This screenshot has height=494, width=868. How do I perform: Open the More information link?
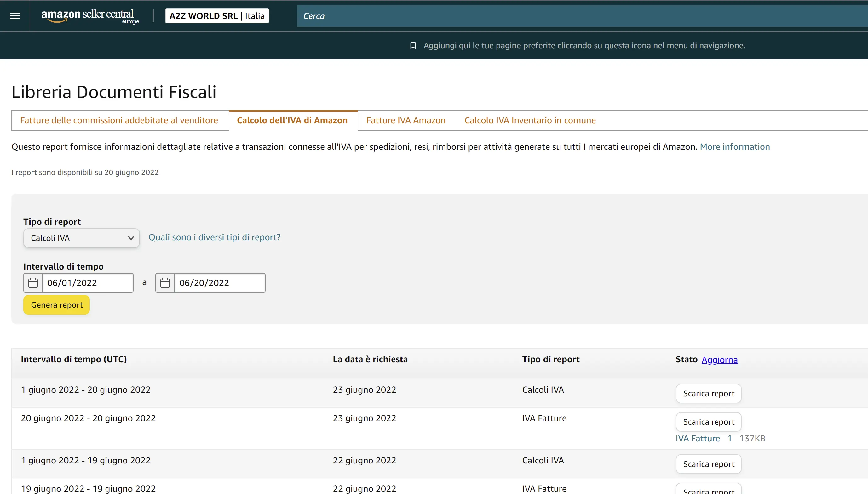734,147
